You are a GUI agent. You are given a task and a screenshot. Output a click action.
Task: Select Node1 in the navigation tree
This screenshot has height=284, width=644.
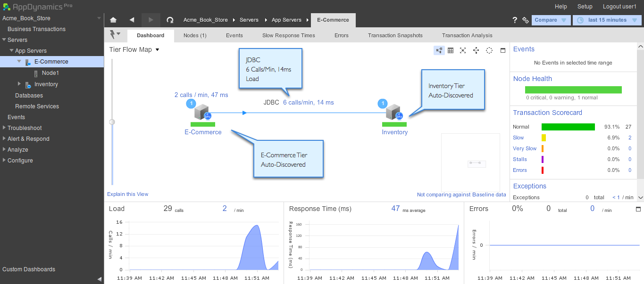[x=50, y=73]
